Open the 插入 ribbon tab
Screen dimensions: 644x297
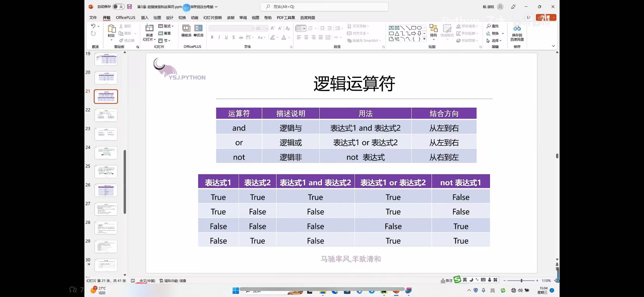145,18
